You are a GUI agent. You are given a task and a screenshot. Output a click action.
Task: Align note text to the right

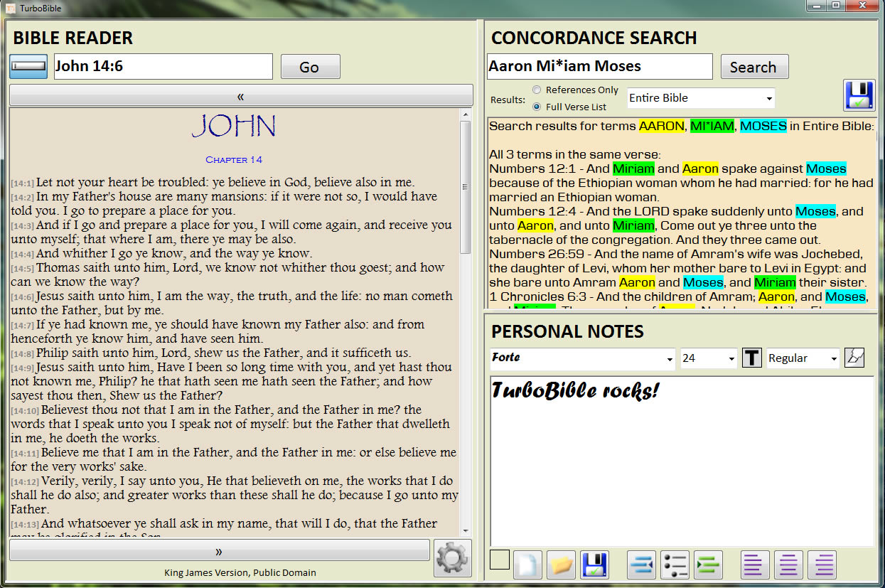tap(822, 565)
